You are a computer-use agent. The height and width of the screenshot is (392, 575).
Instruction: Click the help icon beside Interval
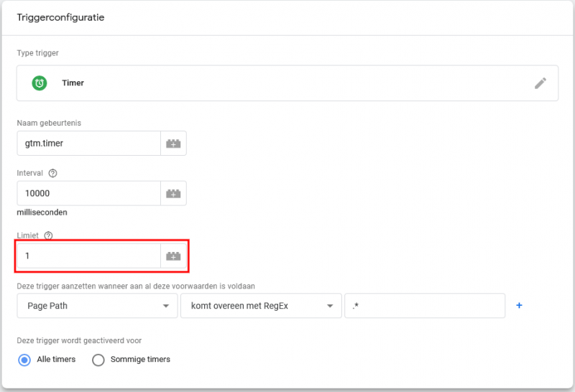pyautogui.click(x=52, y=173)
